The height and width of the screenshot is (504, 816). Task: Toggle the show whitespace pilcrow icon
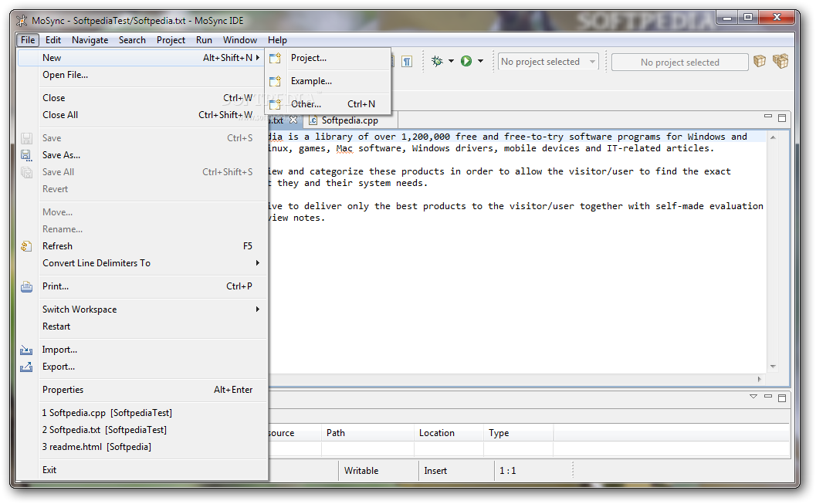[x=407, y=62]
